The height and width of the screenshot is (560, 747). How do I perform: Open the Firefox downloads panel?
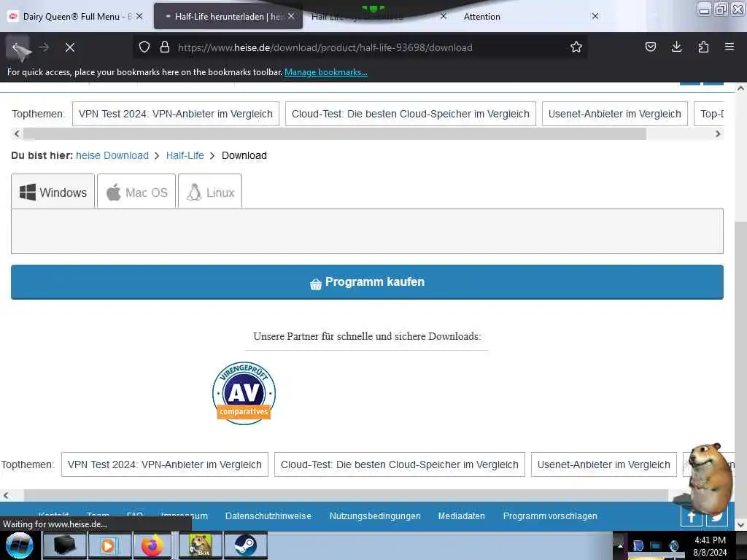point(676,47)
